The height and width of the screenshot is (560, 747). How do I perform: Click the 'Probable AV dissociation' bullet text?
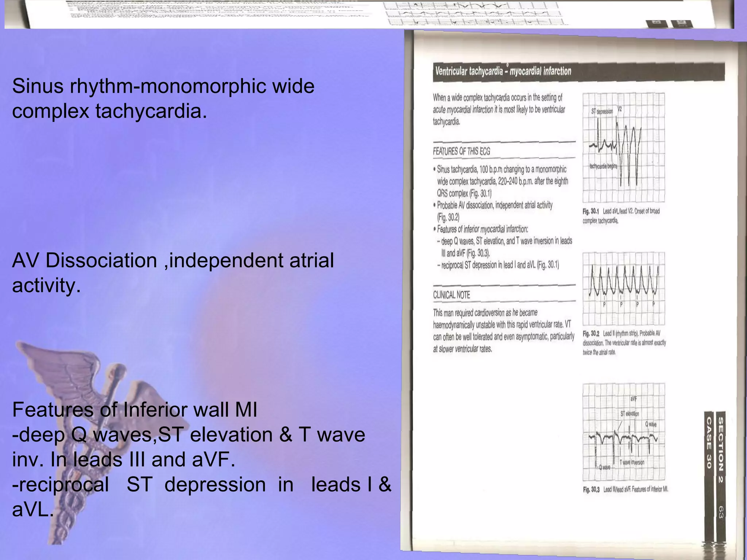[493, 211]
